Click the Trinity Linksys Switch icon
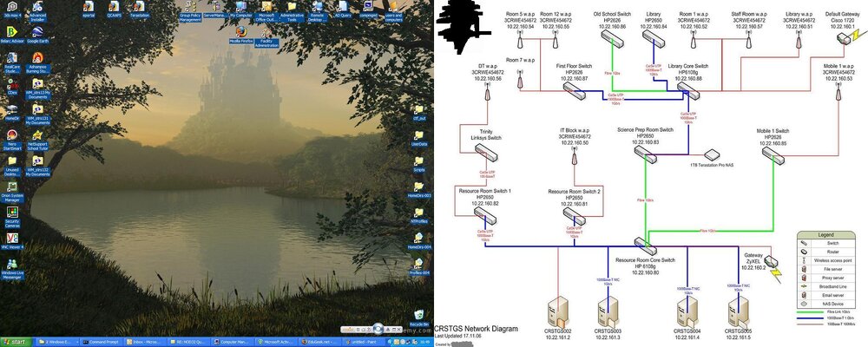 485,152
